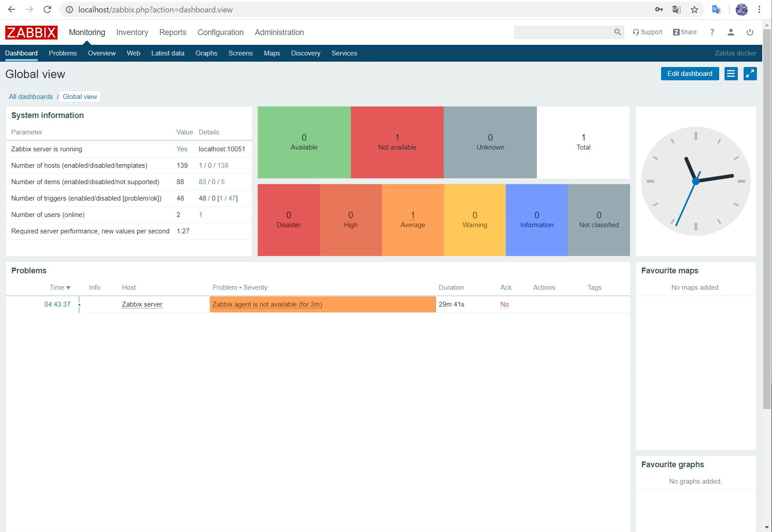Reload the page with the refresh icon
This screenshot has height=532, width=772.
(x=47, y=9)
